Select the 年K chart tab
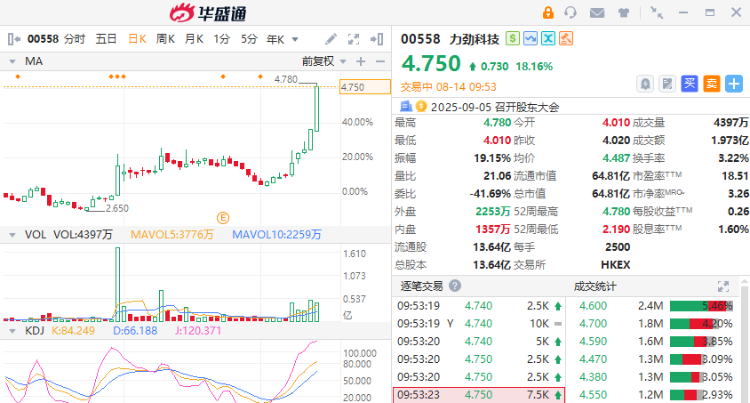The width and height of the screenshot is (750, 403). [x=276, y=39]
